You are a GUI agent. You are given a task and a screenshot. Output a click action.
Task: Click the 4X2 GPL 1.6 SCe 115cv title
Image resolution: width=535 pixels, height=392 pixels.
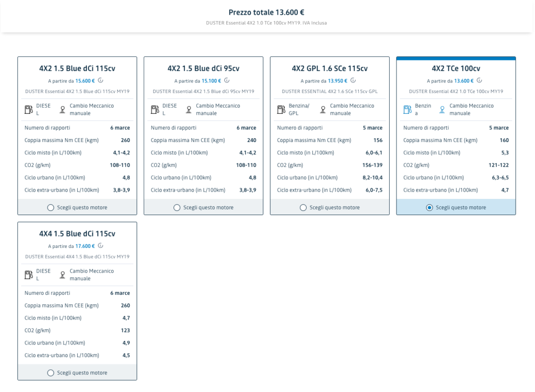click(x=330, y=68)
